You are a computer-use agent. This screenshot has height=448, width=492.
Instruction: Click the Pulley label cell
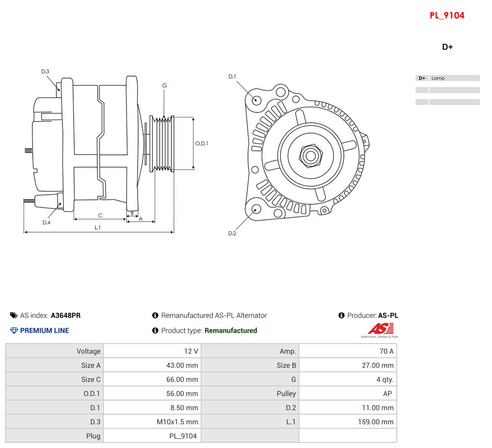click(x=250, y=394)
